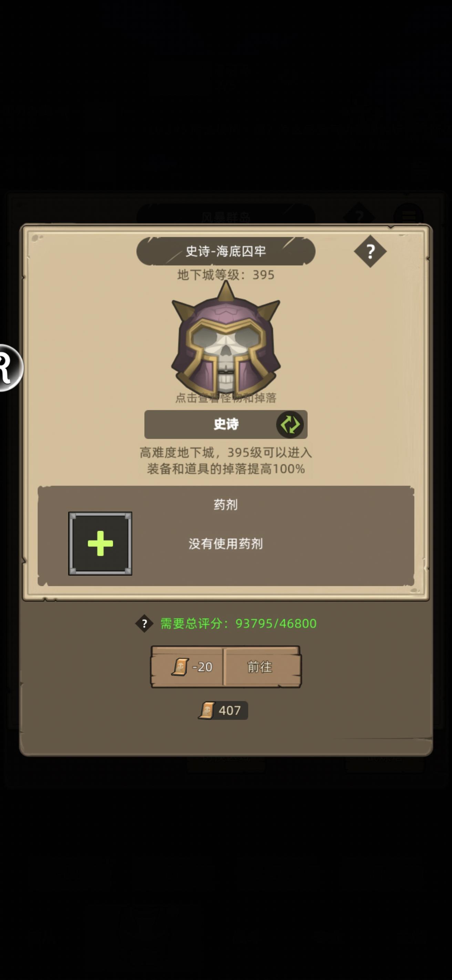The width and height of the screenshot is (452, 980).
Task: Open the help diamond beside dungeon title
Action: click(370, 251)
